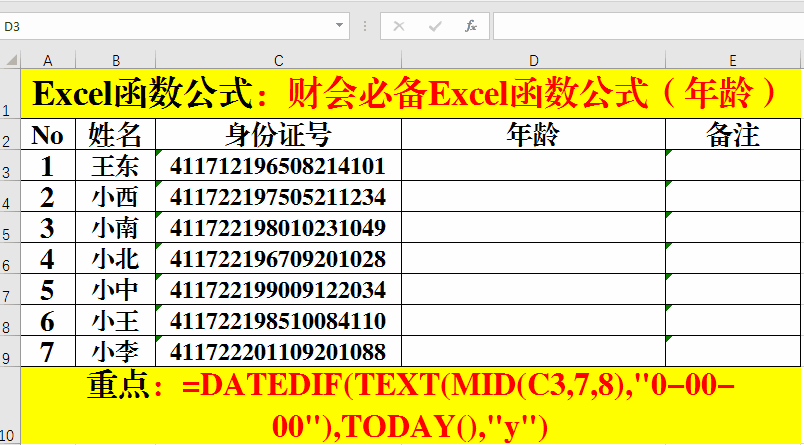Image resolution: width=804 pixels, height=445 pixels.
Task: Select the cell with name 小李
Action: coord(115,352)
